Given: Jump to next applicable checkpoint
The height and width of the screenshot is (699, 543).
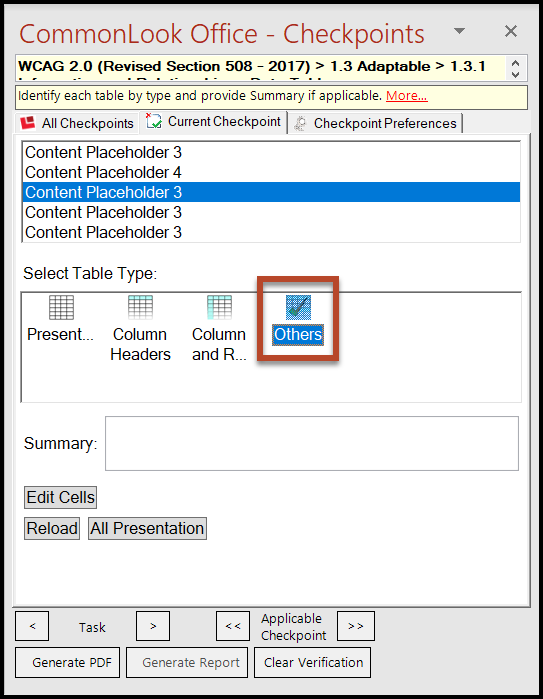Looking at the screenshot, I should 356,626.
